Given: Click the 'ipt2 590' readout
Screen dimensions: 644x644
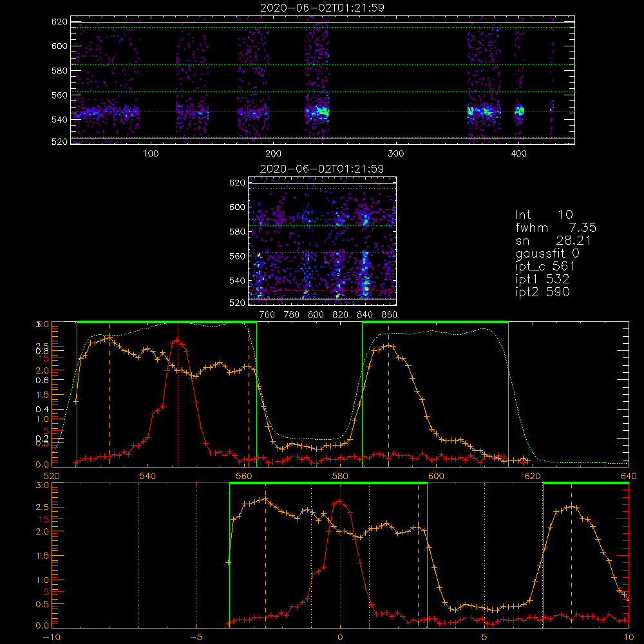Looking at the screenshot, I should click(x=542, y=292).
